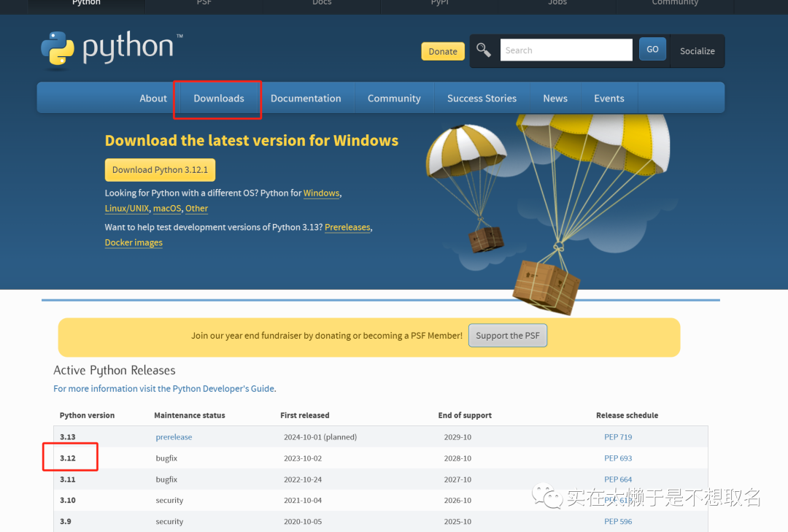
Task: Open the Community nav menu
Action: coord(394,99)
